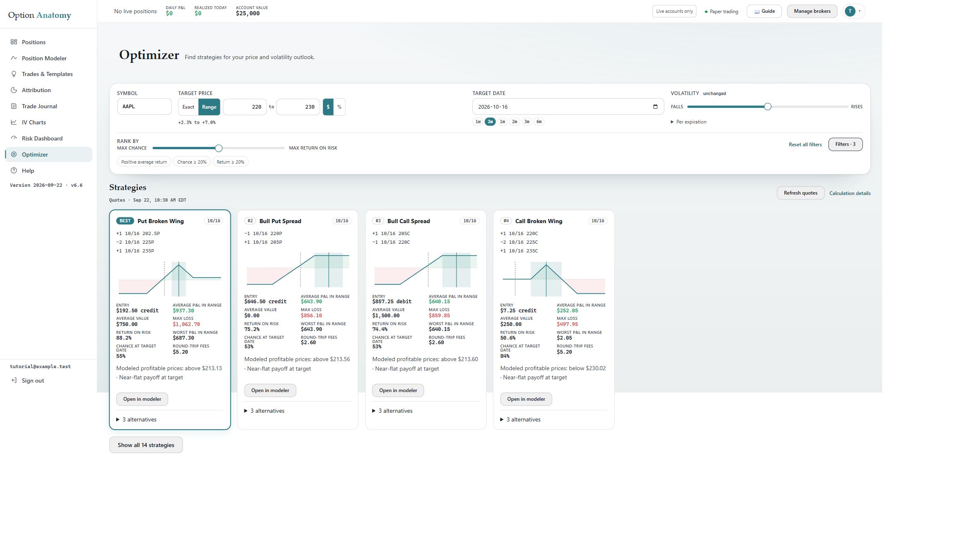The height and width of the screenshot is (540, 980).
Task: Open the calendar picker in Target Date
Action: 655,107
